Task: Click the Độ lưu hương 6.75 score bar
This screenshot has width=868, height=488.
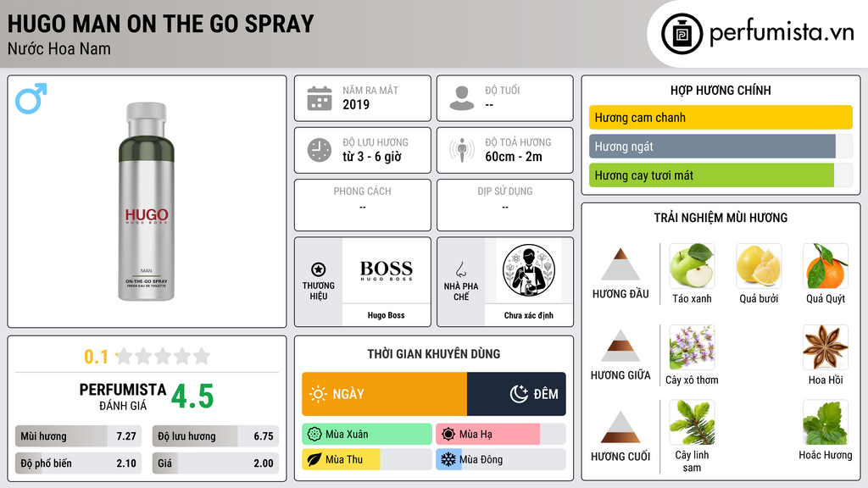Action: [x=215, y=436]
